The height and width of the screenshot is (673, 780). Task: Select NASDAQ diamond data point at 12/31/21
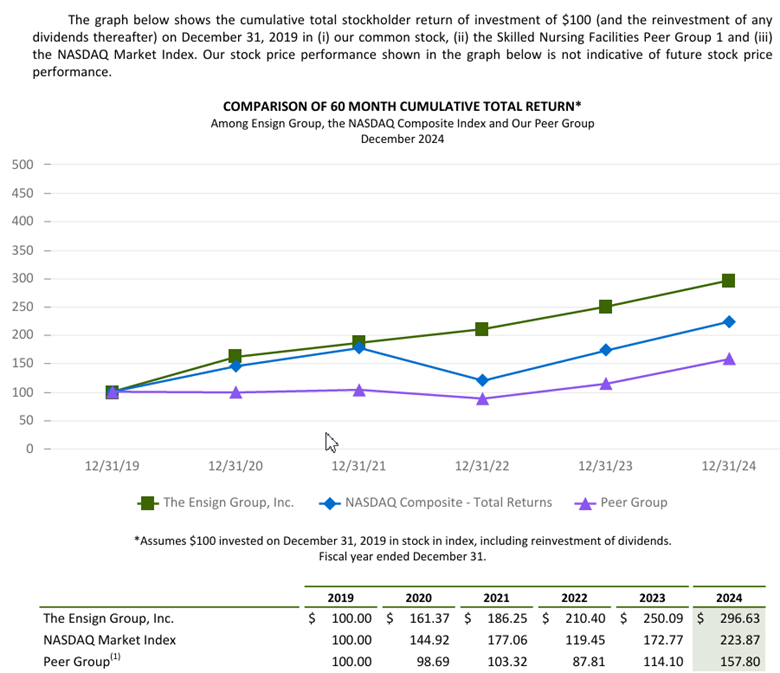[359, 348]
